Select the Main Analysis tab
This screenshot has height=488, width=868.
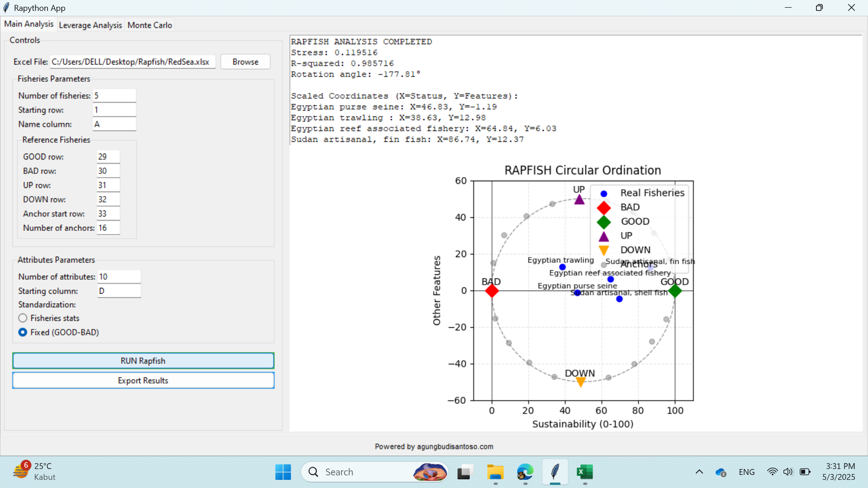coord(29,24)
